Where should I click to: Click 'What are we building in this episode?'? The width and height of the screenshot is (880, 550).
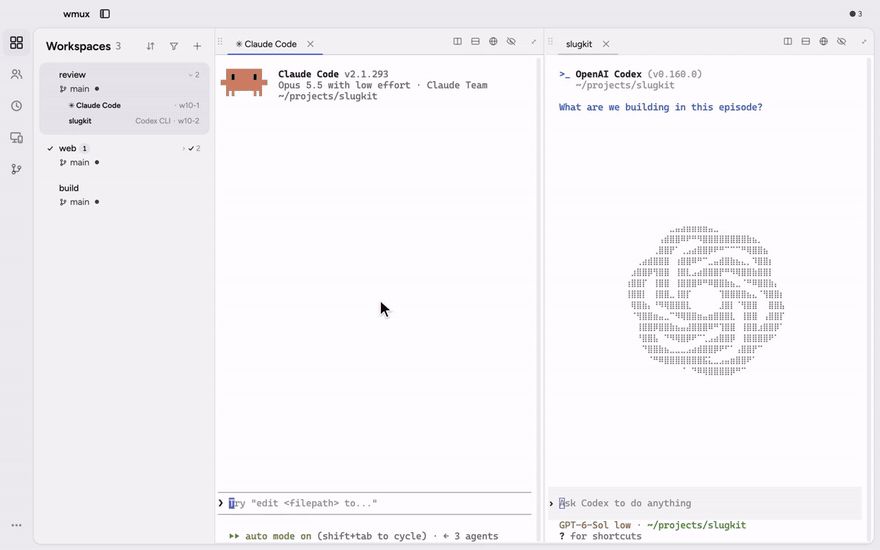tap(661, 107)
